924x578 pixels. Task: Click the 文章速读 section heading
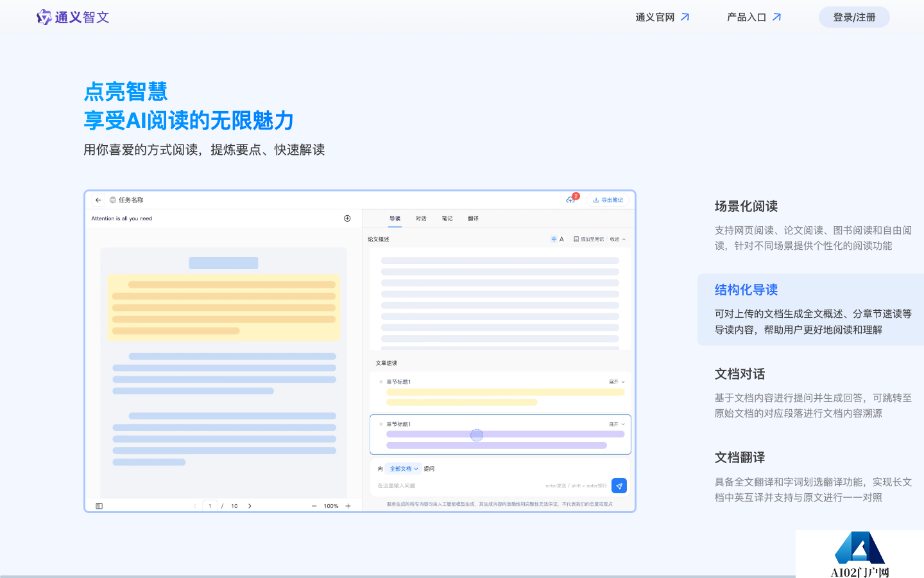[x=386, y=363]
